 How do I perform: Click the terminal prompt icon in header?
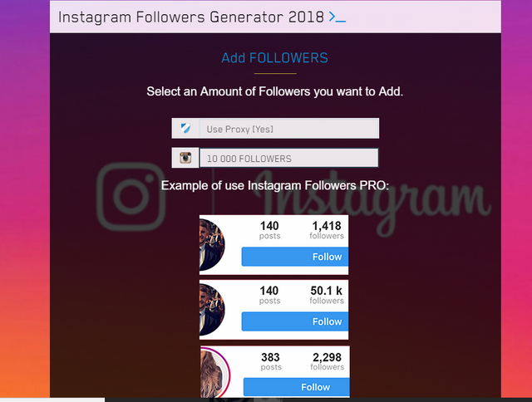coord(337,17)
